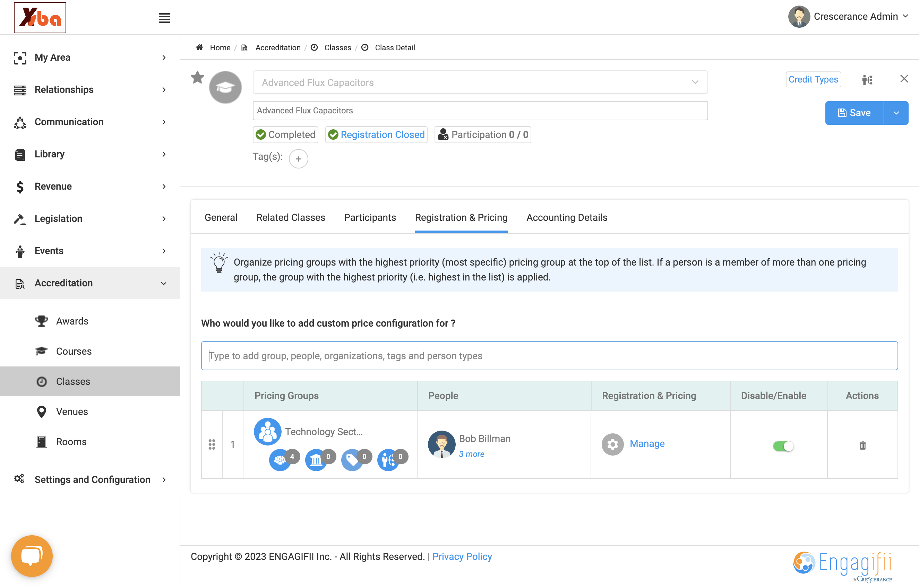The image size is (919, 588).
Task: Click the Manage link
Action: click(x=647, y=444)
